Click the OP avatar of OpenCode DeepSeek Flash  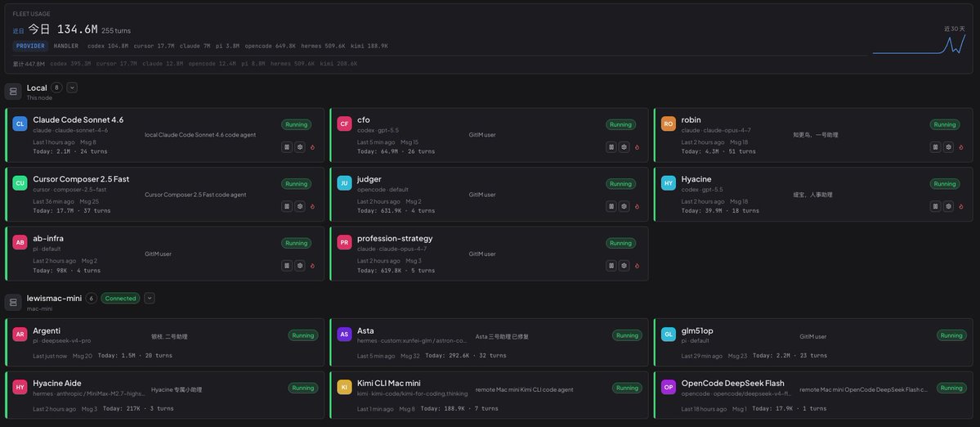point(669,387)
